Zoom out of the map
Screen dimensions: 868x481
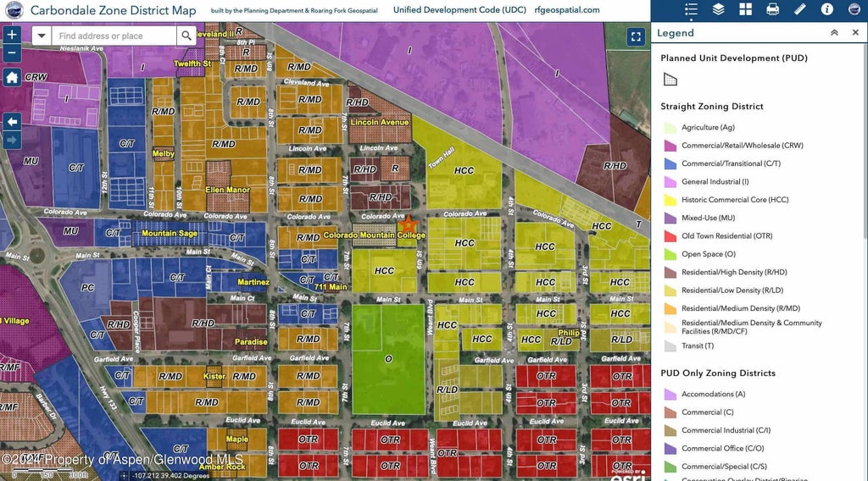[x=12, y=53]
